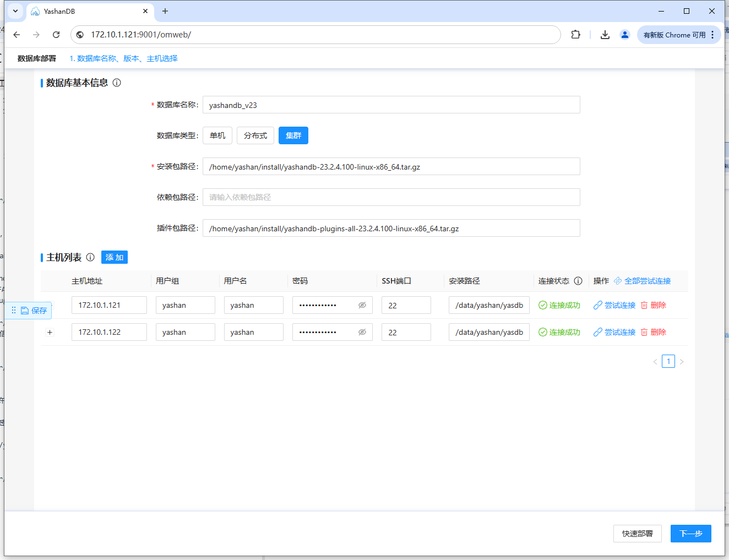Click password field of 172.10.1.121 row
This screenshot has width=729, height=560.
click(333, 305)
